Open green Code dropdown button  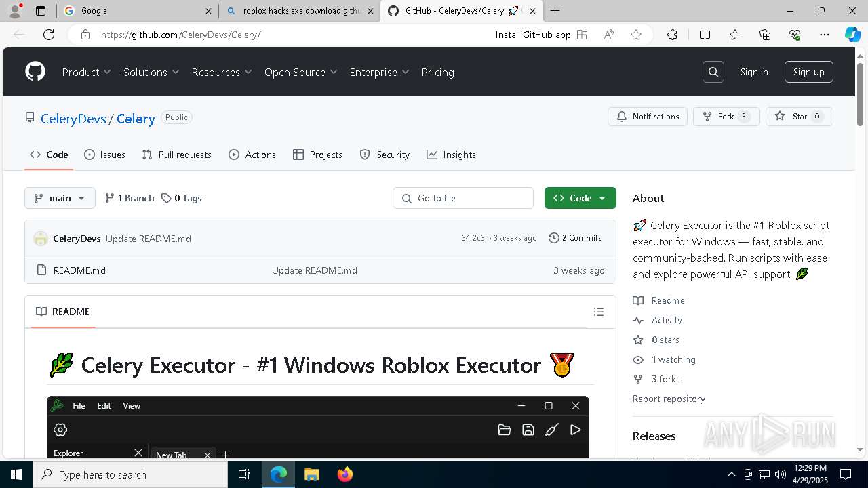(x=580, y=198)
